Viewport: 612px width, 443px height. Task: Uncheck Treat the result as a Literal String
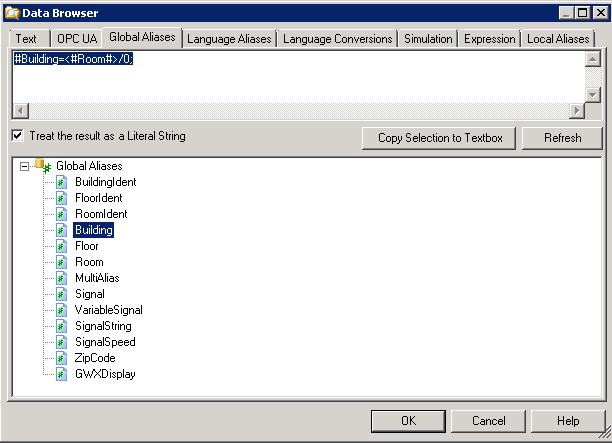coord(17,136)
